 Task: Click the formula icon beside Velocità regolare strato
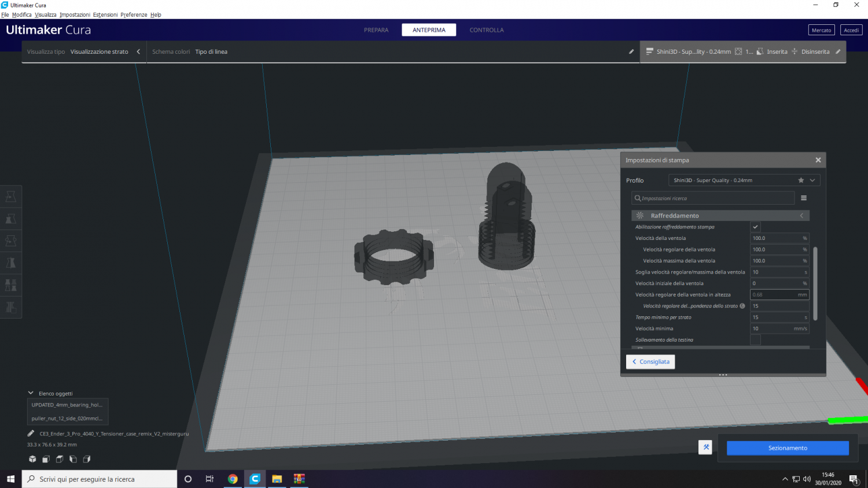pyautogui.click(x=742, y=306)
